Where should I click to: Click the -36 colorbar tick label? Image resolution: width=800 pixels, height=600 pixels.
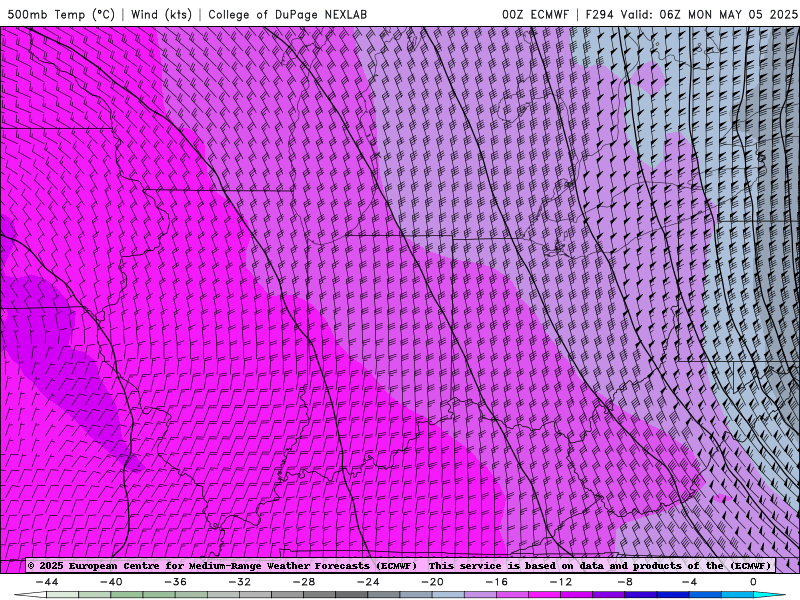tap(175, 582)
